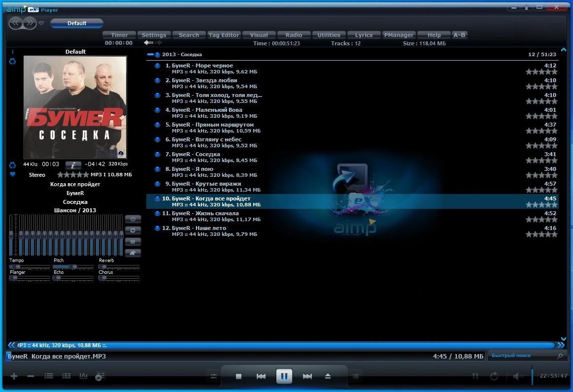This screenshot has height=392, width=573.
Task: Click the blue marker of 'Звезда любви'
Action: coord(157,80)
